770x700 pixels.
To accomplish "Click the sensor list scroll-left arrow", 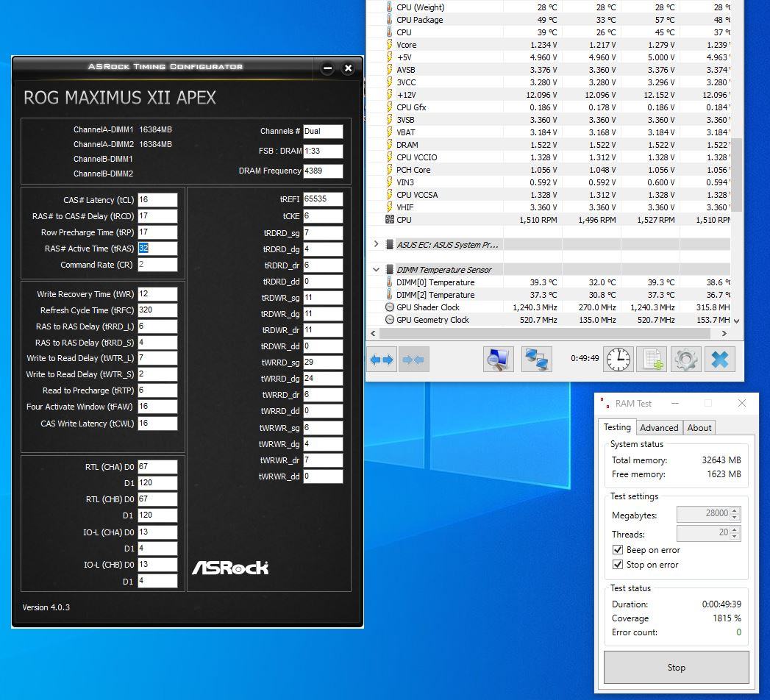I will [373, 333].
